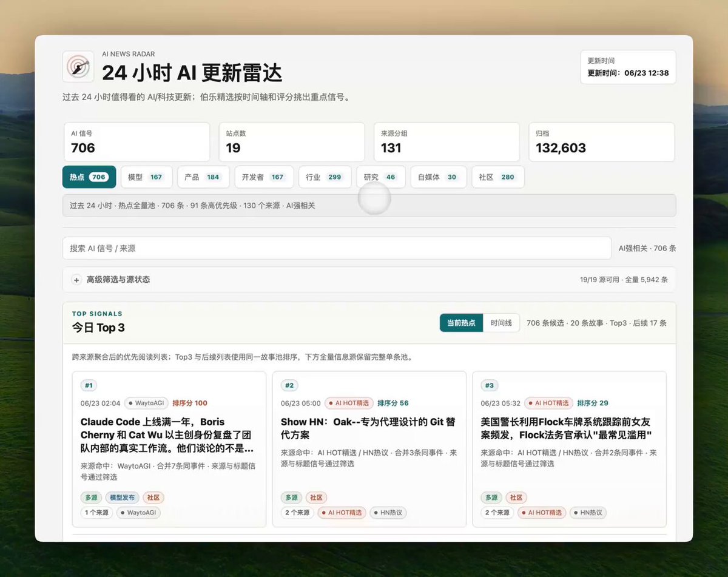Expand 高级筛选与源状态 with the plus icon
The height and width of the screenshot is (577, 728).
pyautogui.click(x=76, y=280)
